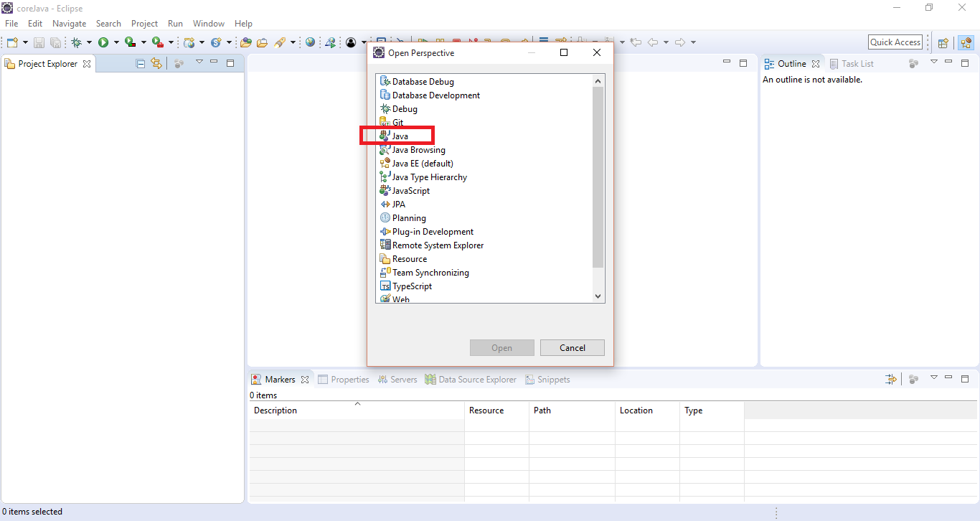The width and height of the screenshot is (980, 521).
Task: Click Focus on Active Task in Outline
Action: pyautogui.click(x=913, y=64)
